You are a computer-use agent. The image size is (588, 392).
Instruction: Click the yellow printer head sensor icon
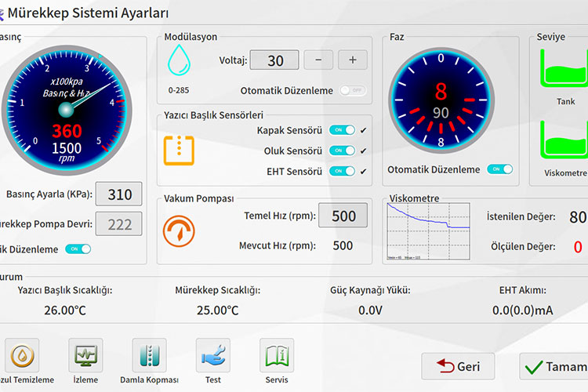(x=179, y=151)
